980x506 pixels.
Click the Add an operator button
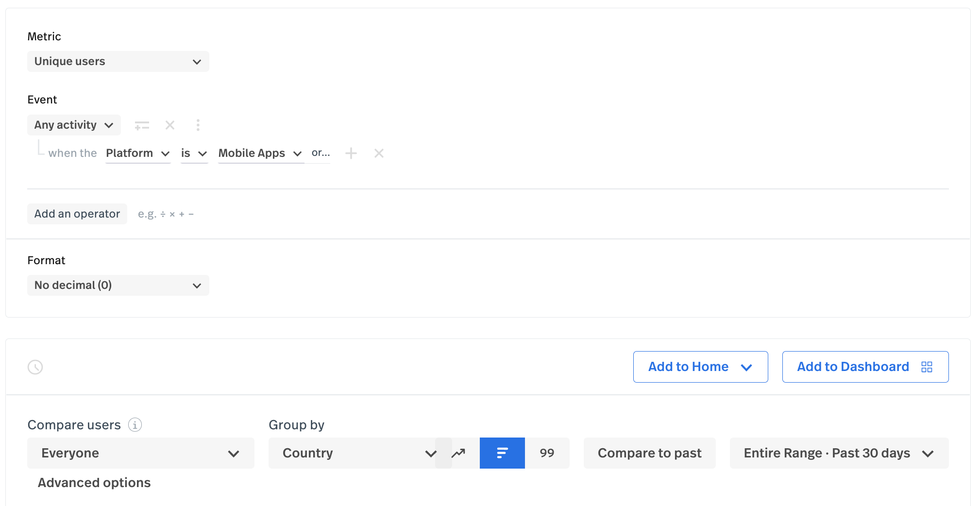click(77, 214)
